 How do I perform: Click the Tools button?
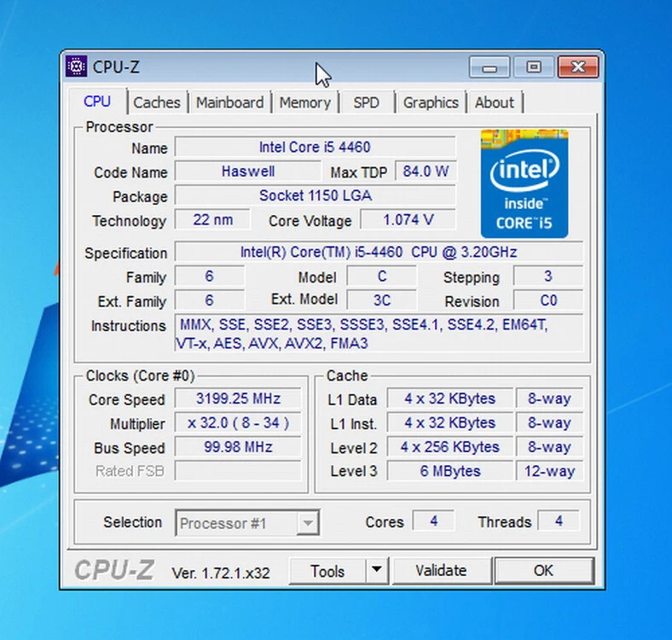click(x=327, y=571)
